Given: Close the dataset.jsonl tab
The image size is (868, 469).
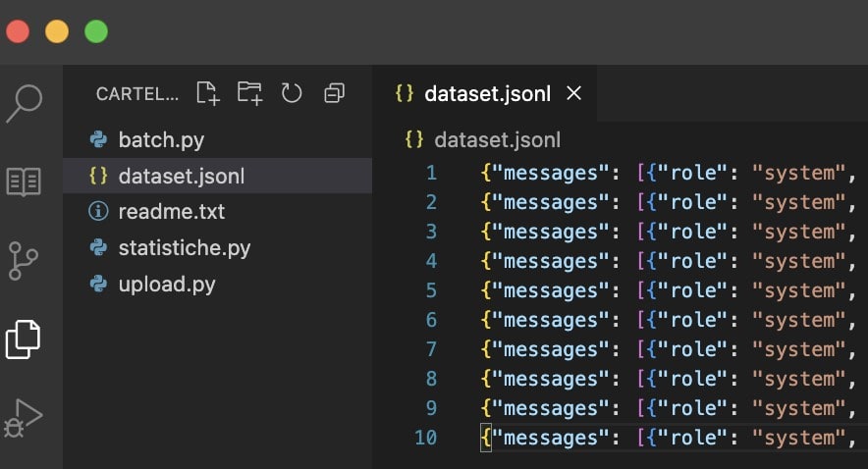Looking at the screenshot, I should point(574,93).
